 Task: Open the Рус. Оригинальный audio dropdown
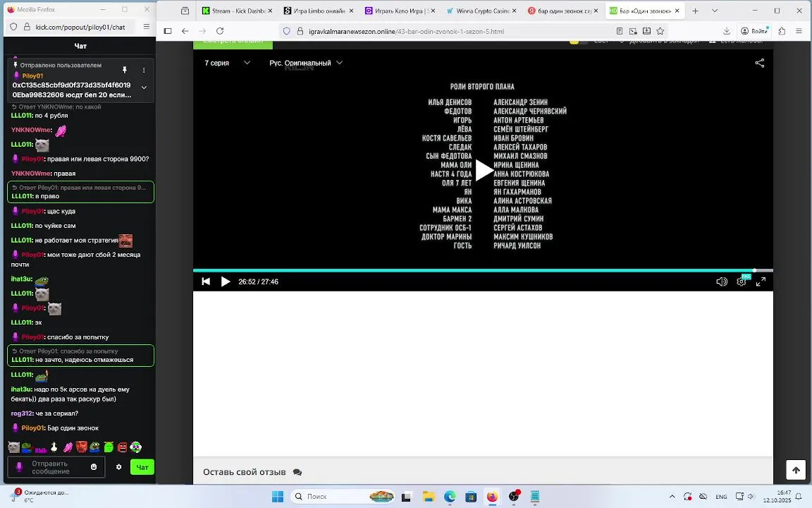point(305,63)
